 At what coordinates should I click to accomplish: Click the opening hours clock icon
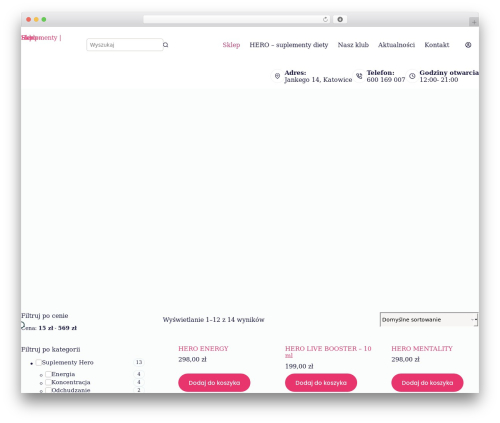[412, 76]
